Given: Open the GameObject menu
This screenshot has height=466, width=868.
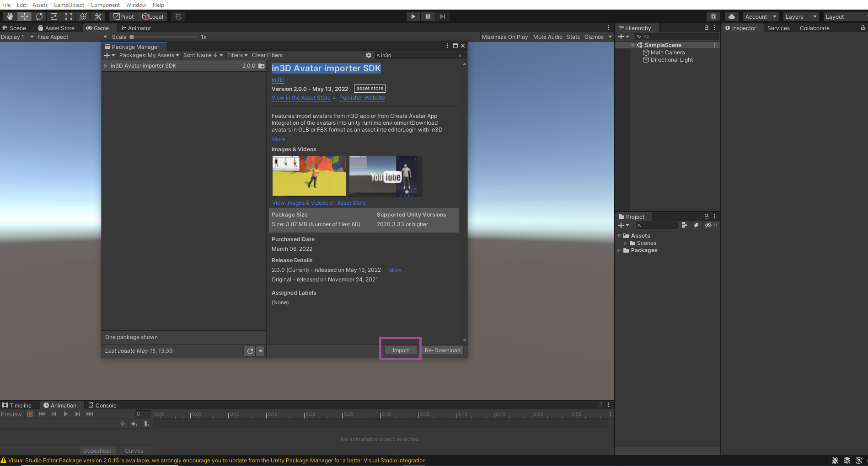Looking at the screenshot, I should coord(69,5).
